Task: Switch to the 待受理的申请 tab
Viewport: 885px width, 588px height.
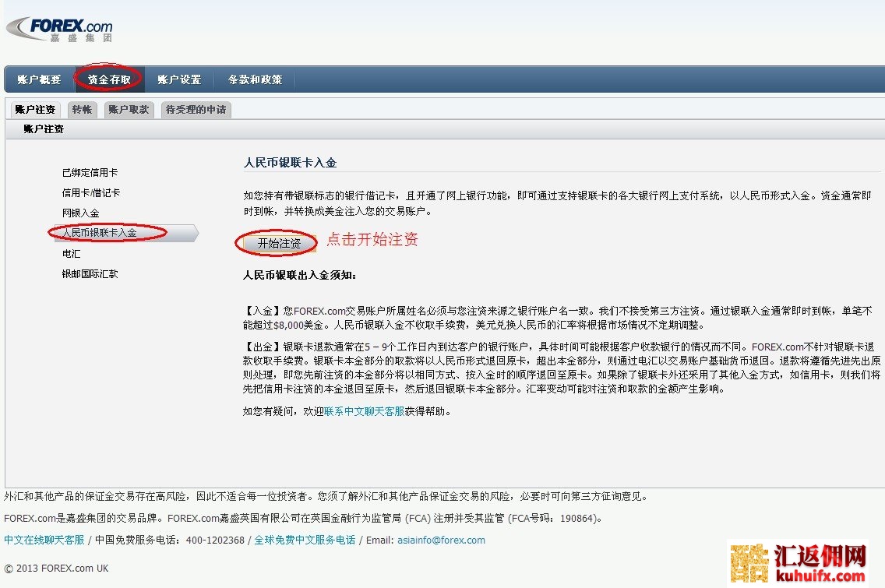Action: (196, 110)
